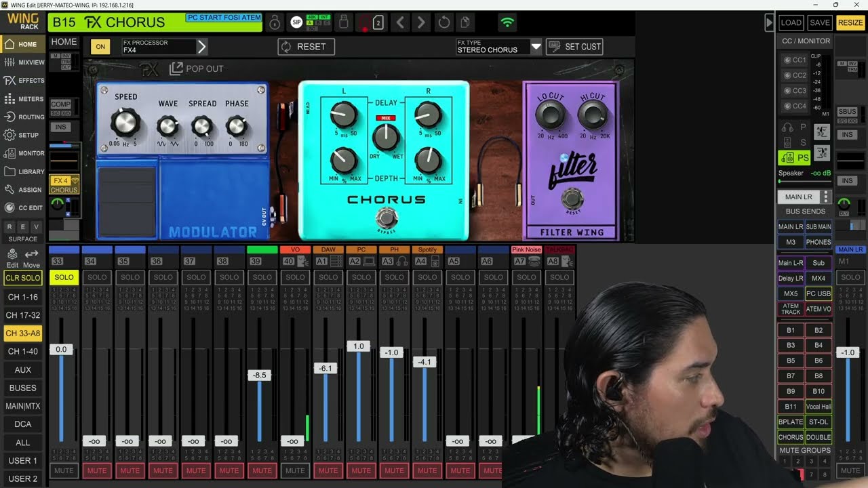Image resolution: width=868 pixels, height=488 pixels.
Task: Click the chorus SPEED knob
Action: click(125, 123)
